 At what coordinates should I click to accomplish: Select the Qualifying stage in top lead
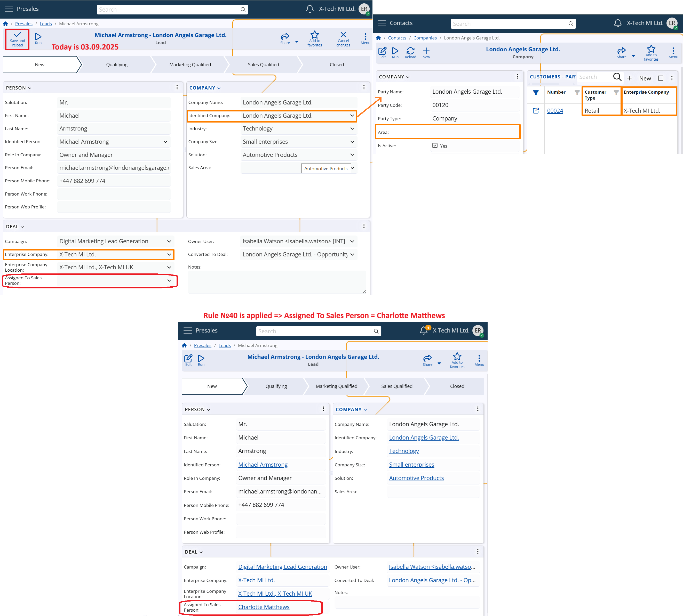pyautogui.click(x=116, y=65)
